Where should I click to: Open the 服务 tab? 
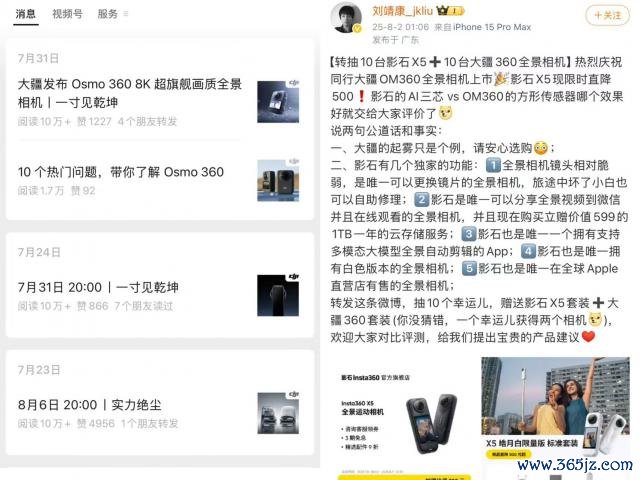pos(108,14)
